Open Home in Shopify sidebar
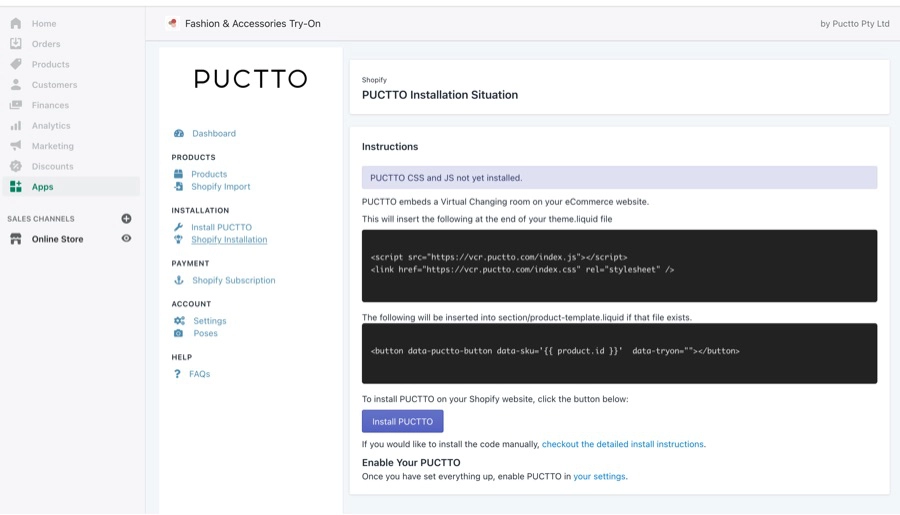The image size is (900, 515). tap(44, 24)
